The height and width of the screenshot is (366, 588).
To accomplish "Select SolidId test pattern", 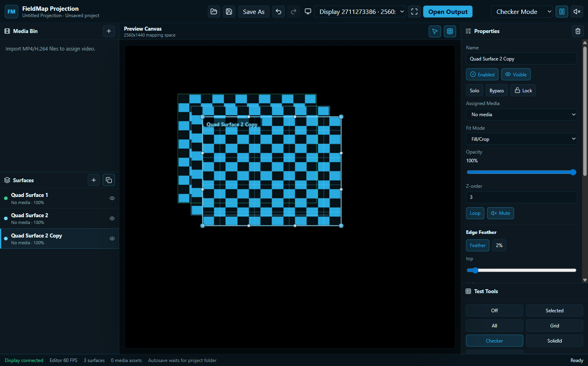I will pos(555,341).
